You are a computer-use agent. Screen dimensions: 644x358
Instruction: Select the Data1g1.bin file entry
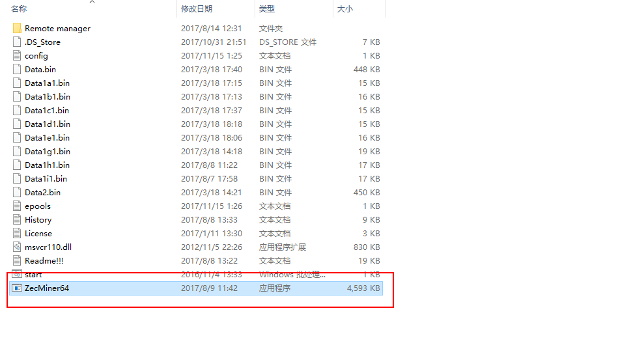(x=47, y=152)
